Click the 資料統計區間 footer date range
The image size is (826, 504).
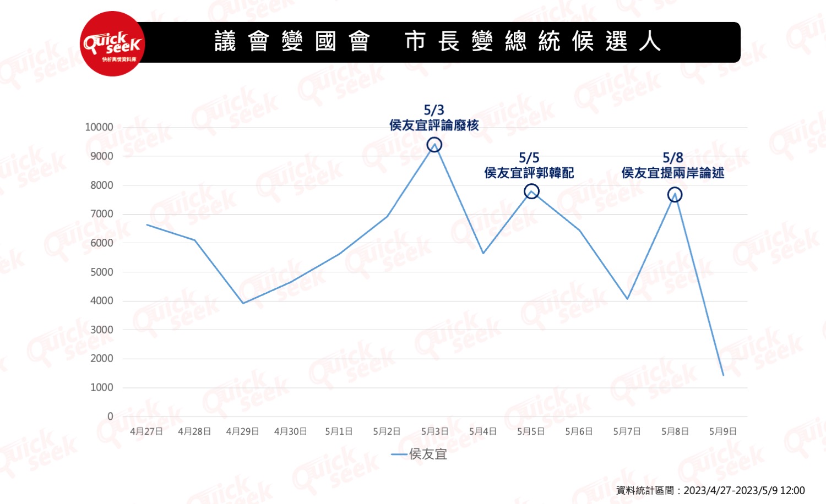point(710,490)
